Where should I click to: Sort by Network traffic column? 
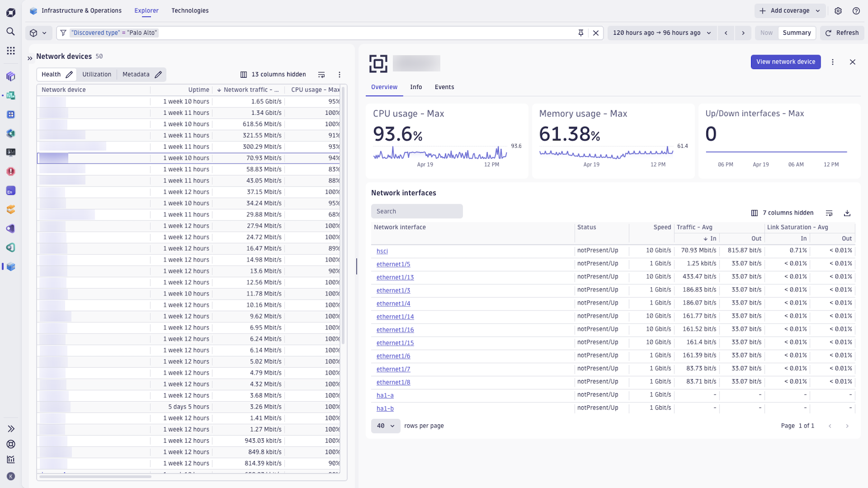248,90
